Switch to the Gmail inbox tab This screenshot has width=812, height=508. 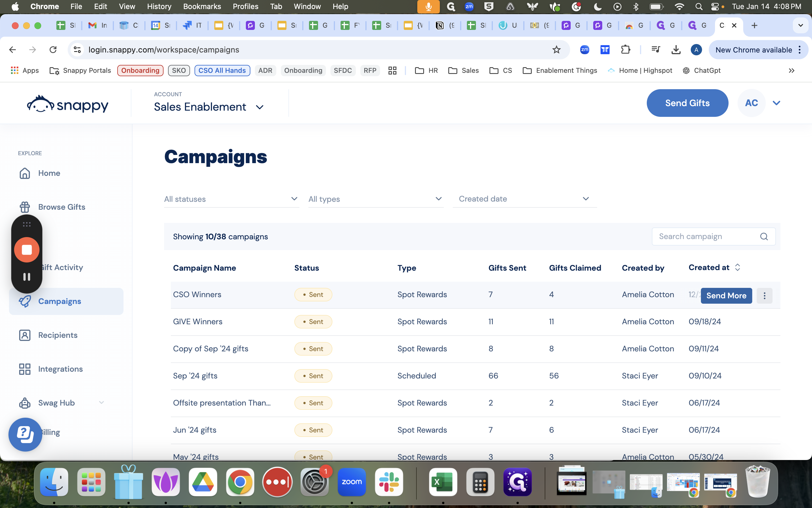[x=98, y=25]
